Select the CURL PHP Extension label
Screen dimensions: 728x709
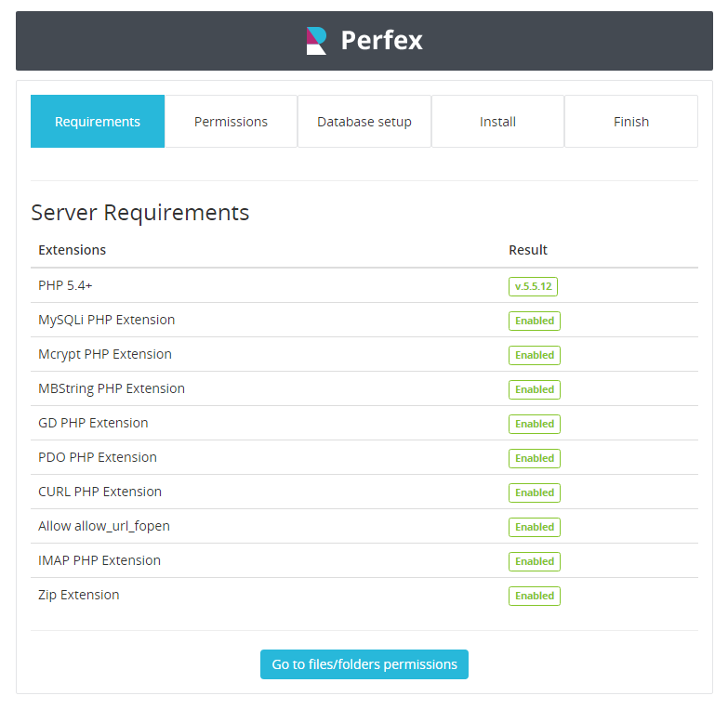[x=99, y=492]
